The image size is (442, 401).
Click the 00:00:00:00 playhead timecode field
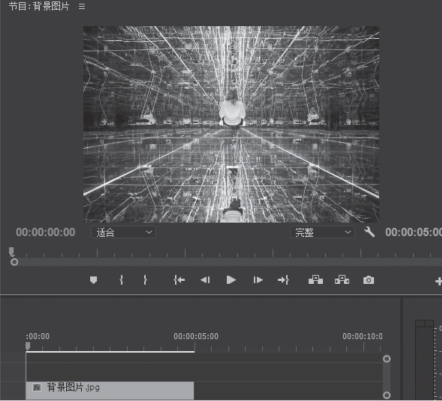pyautogui.click(x=45, y=232)
